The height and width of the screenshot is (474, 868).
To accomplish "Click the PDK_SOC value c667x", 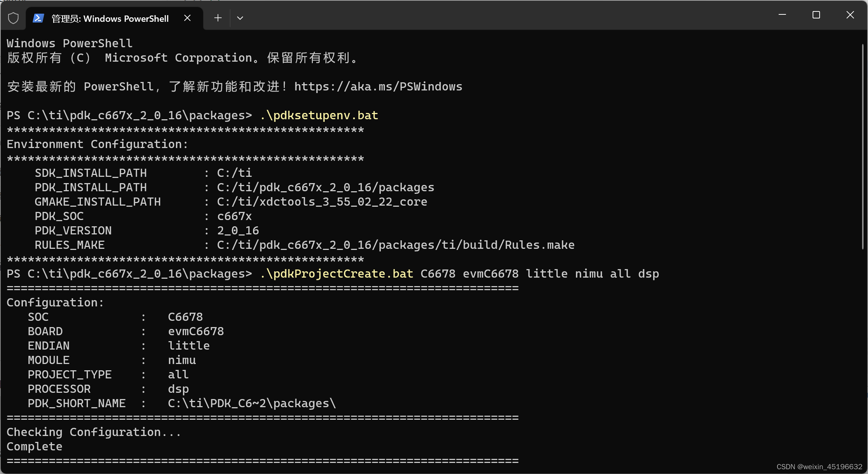I will pyautogui.click(x=235, y=216).
